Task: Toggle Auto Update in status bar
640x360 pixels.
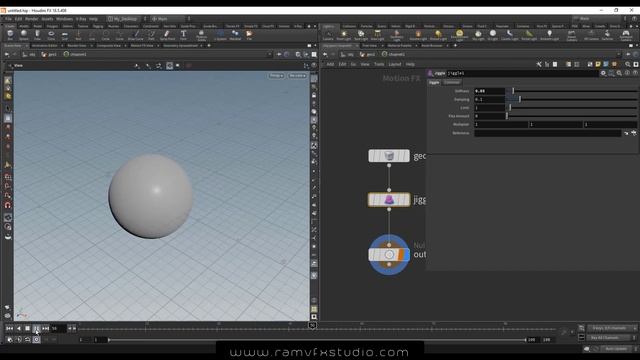Action: pos(616,349)
